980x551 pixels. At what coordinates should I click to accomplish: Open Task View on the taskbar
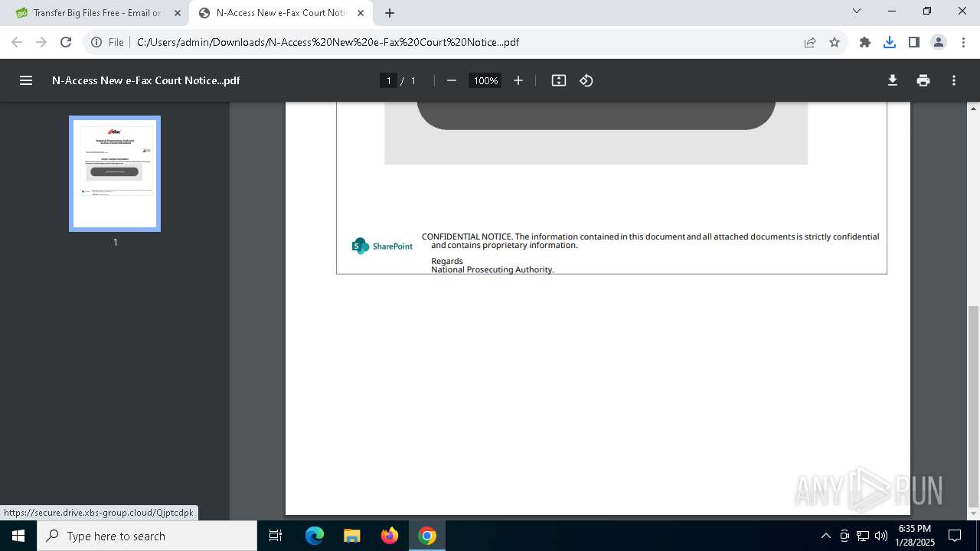(x=276, y=536)
